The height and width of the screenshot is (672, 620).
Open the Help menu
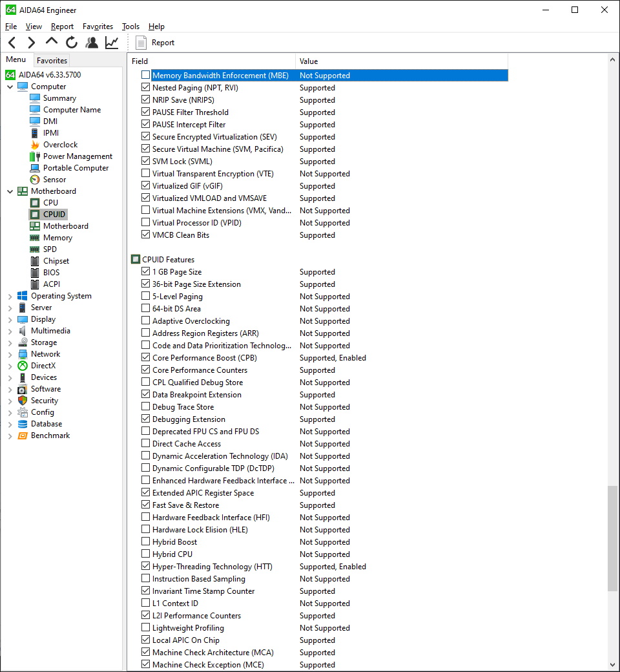point(156,26)
